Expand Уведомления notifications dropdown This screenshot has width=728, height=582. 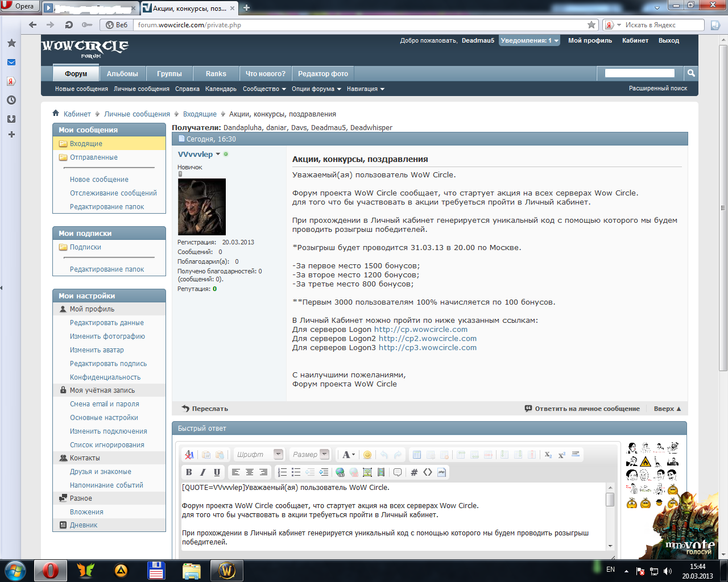click(530, 40)
